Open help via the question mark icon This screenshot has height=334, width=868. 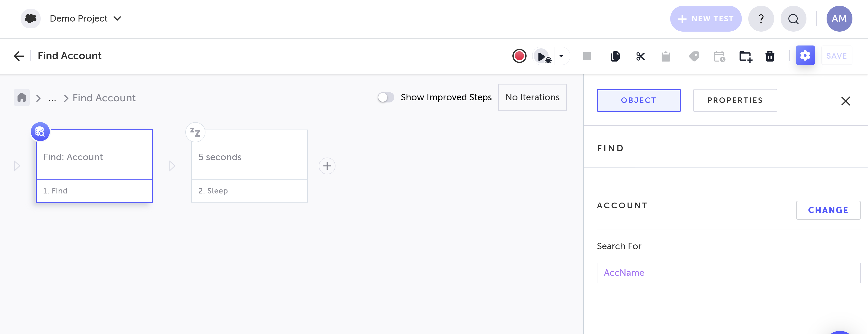[761, 19]
